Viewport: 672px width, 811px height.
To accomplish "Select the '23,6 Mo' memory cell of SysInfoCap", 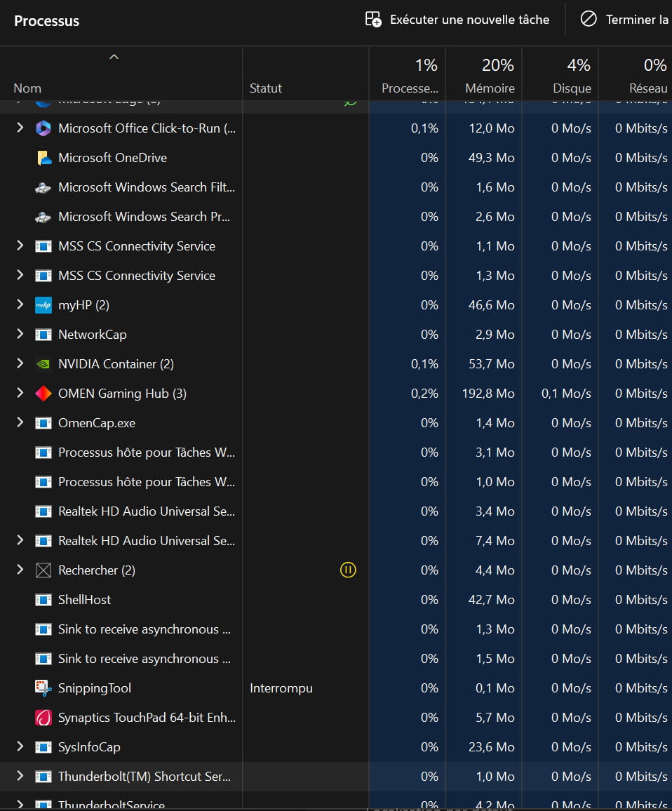I will click(x=492, y=747).
